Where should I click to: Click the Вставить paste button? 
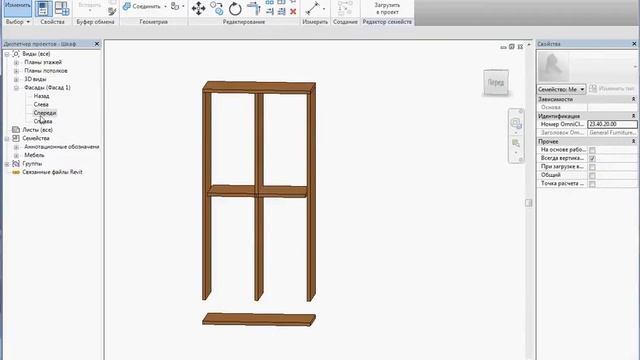point(89,7)
